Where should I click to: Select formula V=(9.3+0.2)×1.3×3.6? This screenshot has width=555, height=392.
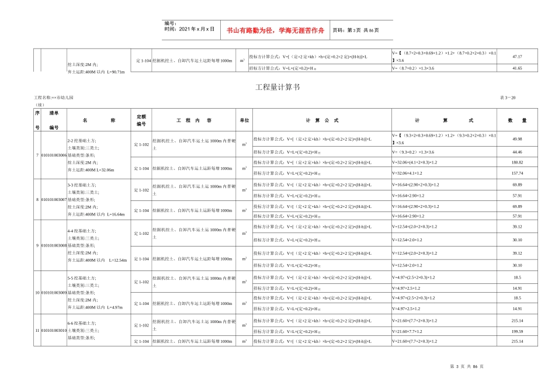413,152
